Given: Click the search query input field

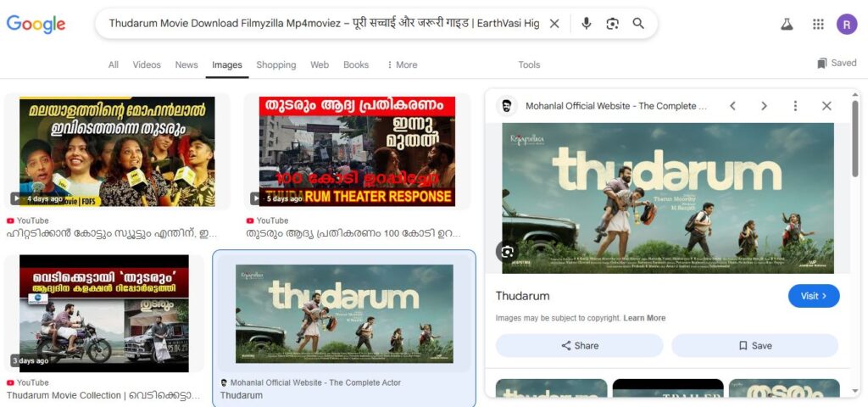Looking at the screenshot, I should (x=324, y=23).
